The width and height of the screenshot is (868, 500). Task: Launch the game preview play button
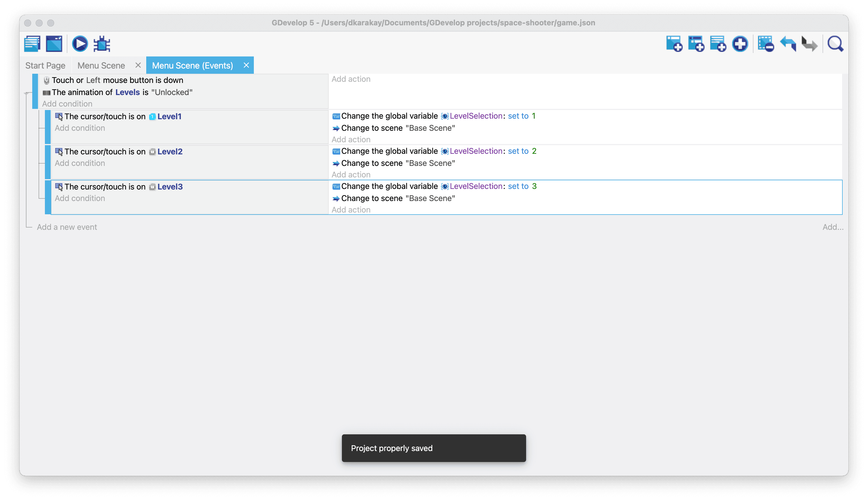click(80, 44)
